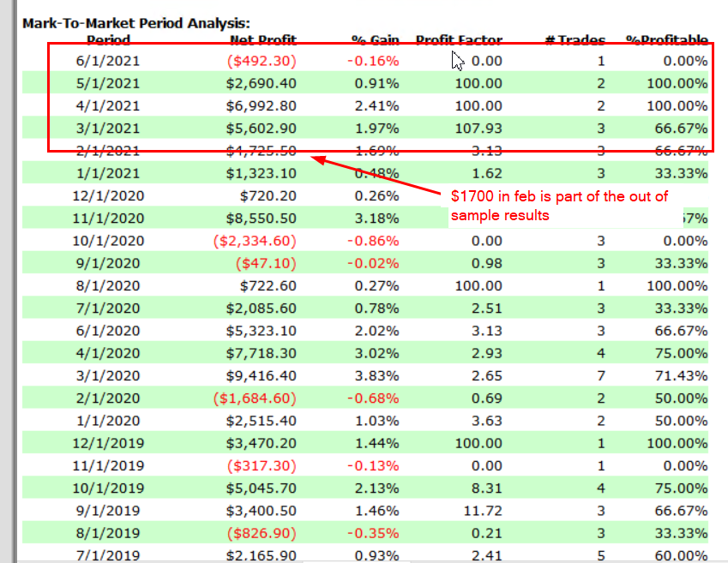
Task: Click the $6,992.80 net profit cell
Action: click(x=261, y=105)
